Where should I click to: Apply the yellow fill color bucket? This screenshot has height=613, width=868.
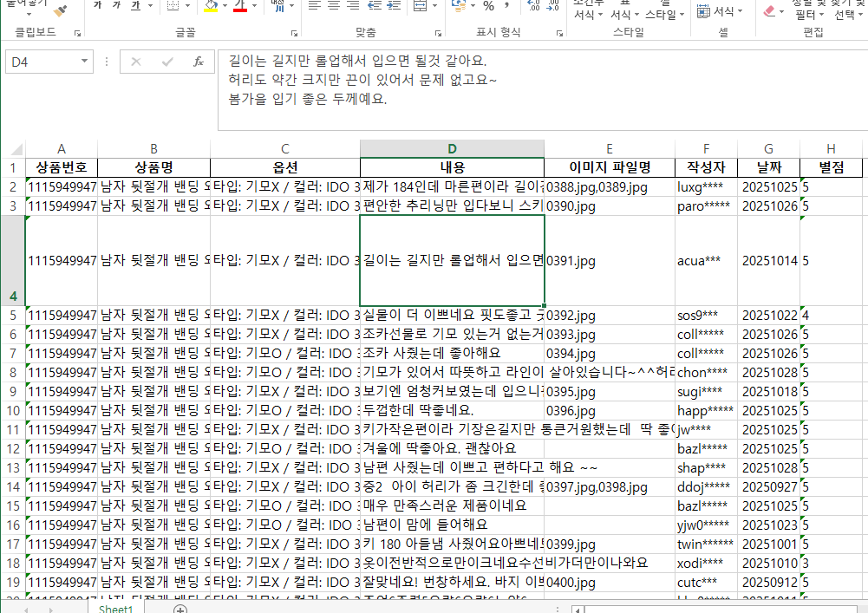coord(211,6)
